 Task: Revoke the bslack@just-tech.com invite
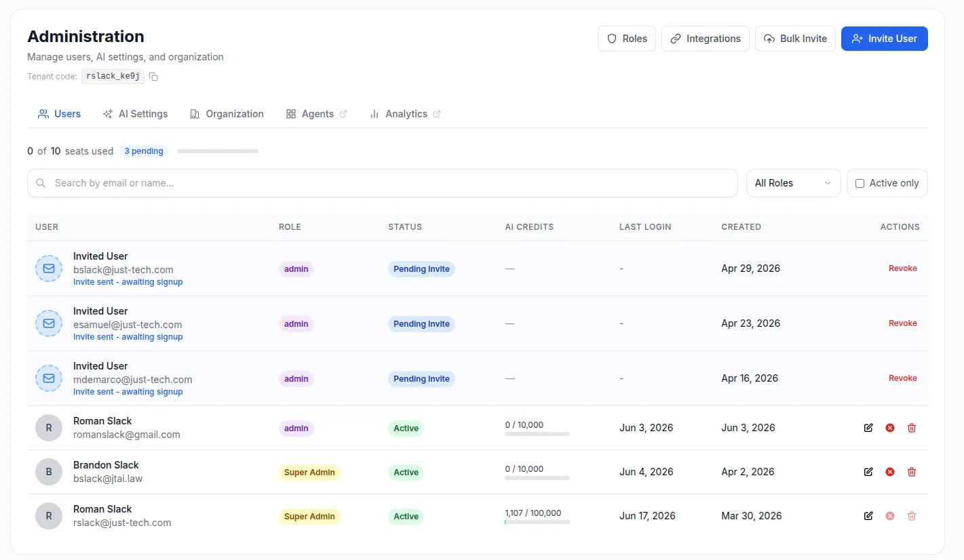pos(902,268)
